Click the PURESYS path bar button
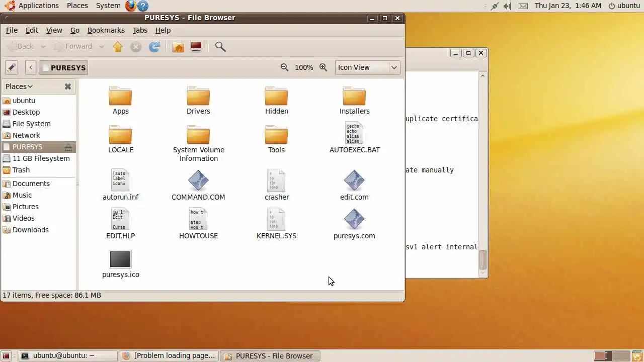 [63, 67]
